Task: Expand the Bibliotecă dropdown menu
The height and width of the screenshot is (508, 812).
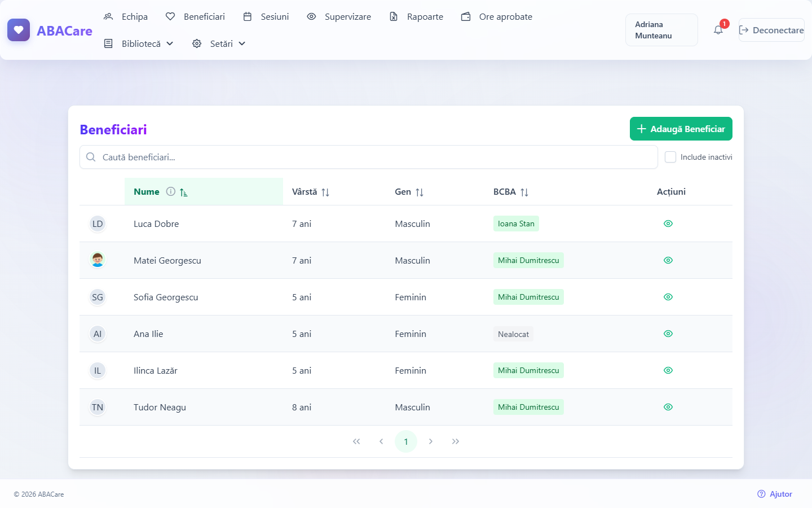Action: click(139, 43)
